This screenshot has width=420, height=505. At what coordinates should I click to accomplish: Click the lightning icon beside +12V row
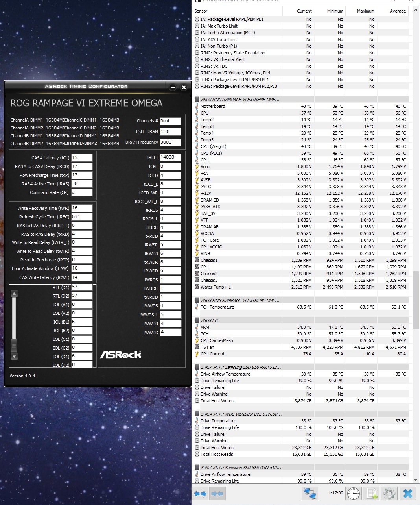(197, 193)
